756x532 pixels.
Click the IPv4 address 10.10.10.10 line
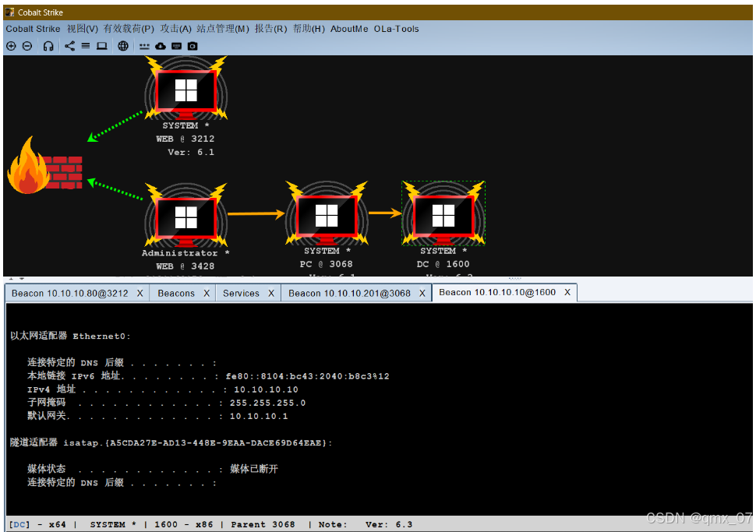click(162, 389)
